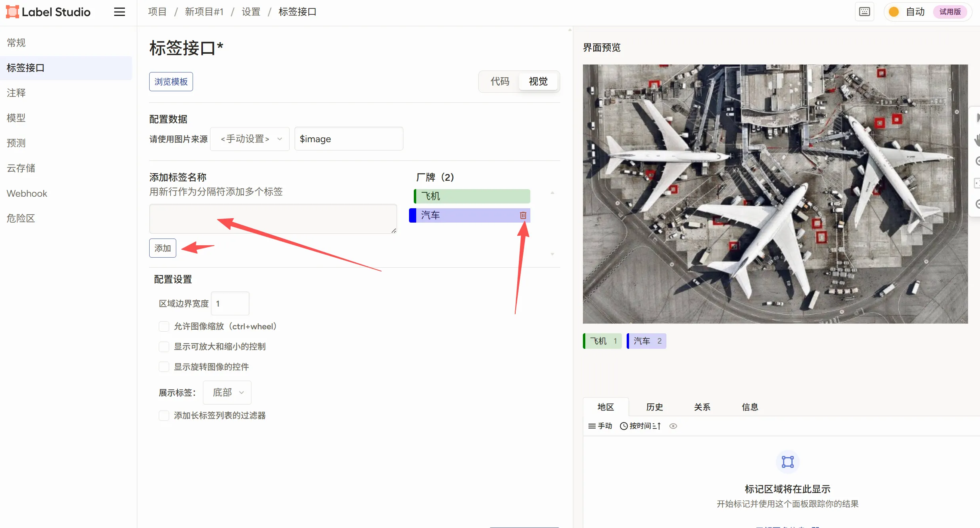Click the sort order arrow icon
Image resolution: width=980 pixels, height=528 pixels.
pos(657,426)
